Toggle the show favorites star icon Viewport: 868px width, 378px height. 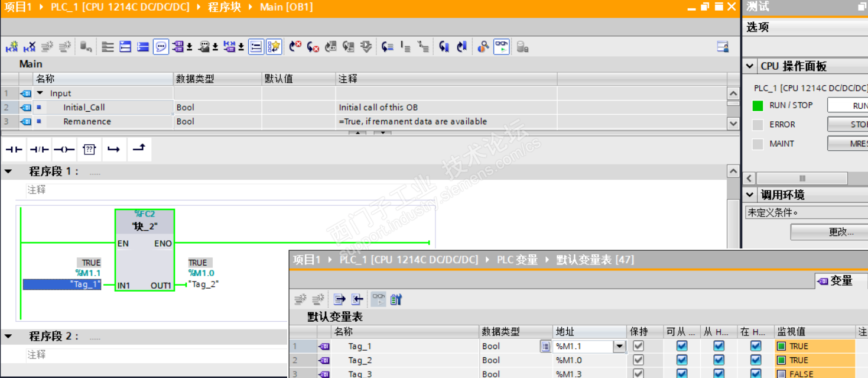[x=274, y=47]
